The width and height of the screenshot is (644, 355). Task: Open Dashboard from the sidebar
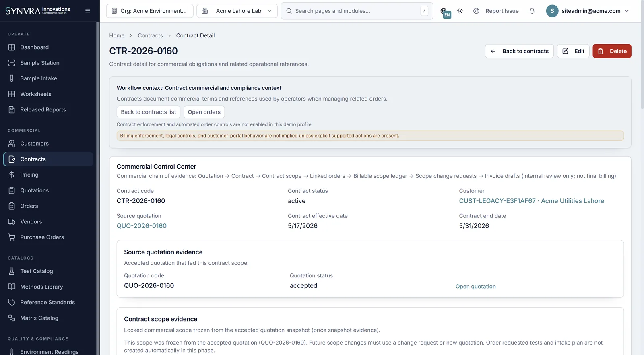click(48, 47)
